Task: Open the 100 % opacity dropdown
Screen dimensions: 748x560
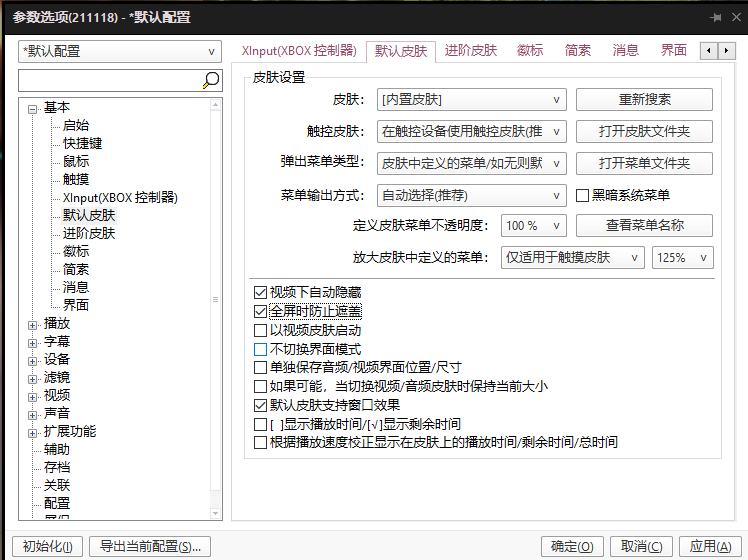Action: [x=533, y=226]
